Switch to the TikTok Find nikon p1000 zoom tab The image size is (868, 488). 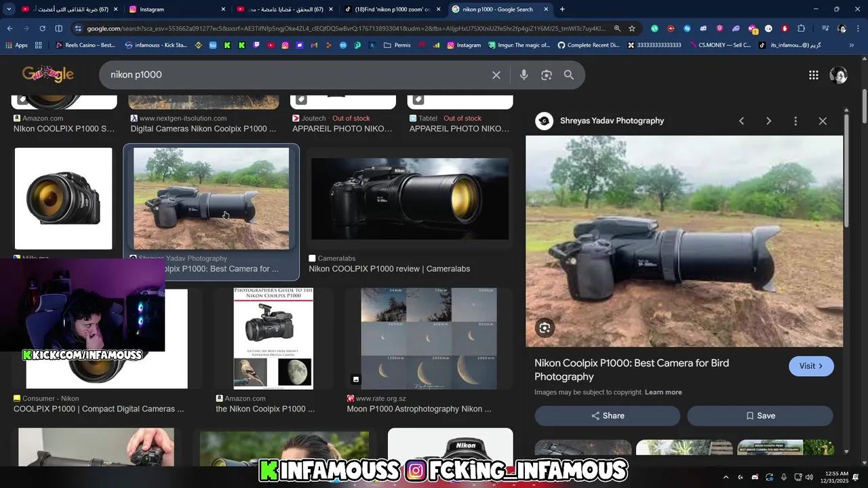tap(393, 9)
